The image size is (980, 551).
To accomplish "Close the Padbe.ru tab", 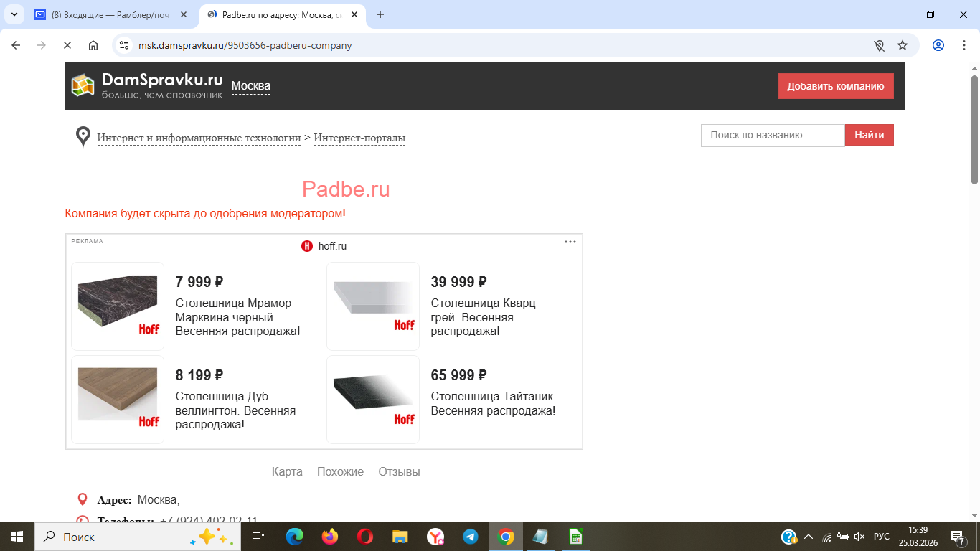I will coord(354,14).
